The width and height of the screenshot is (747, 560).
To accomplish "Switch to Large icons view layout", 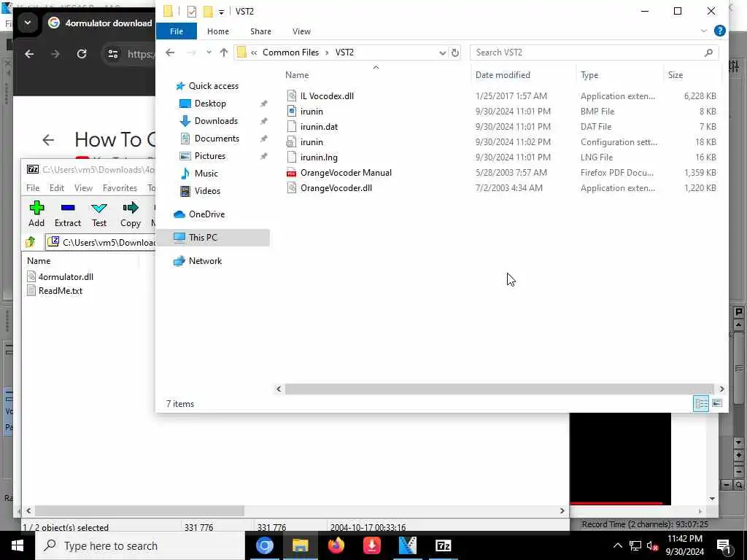I will point(717,404).
